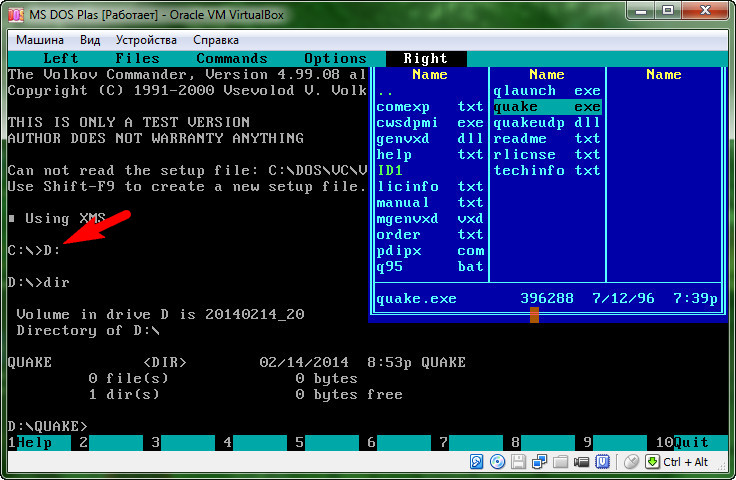Select the quakeudp dll file

click(x=547, y=123)
